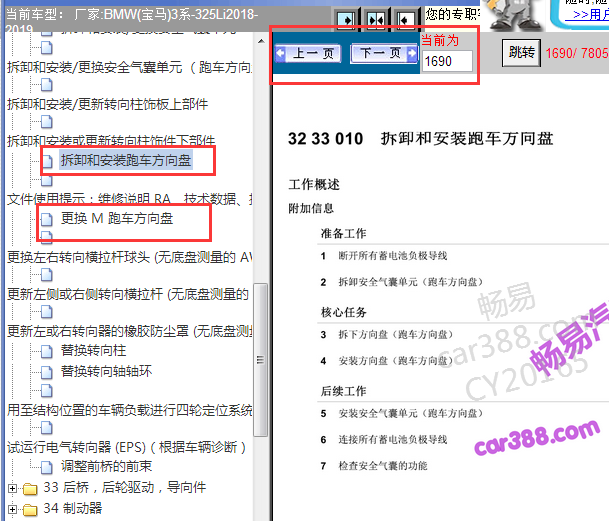The height and width of the screenshot is (521, 609).
Task: Click document icon under 更换左右转向横拉杆球头
Action: tap(47, 275)
